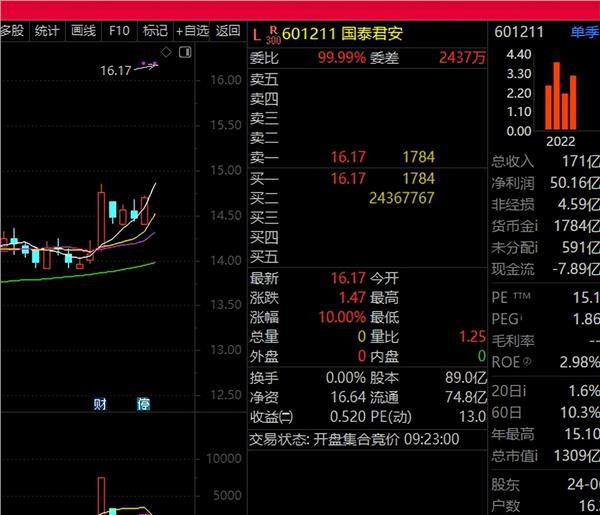Click the tallest red volume bar

pyautogui.click(x=101, y=496)
